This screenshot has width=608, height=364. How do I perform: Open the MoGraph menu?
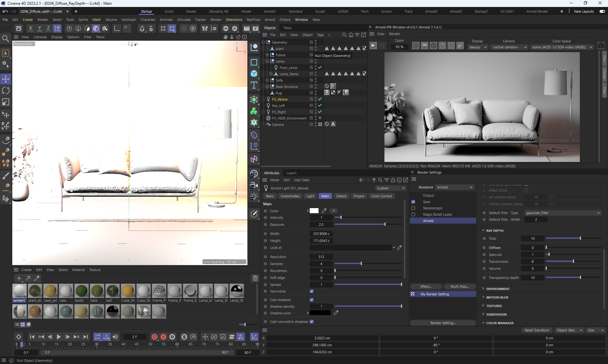pyautogui.click(x=129, y=20)
